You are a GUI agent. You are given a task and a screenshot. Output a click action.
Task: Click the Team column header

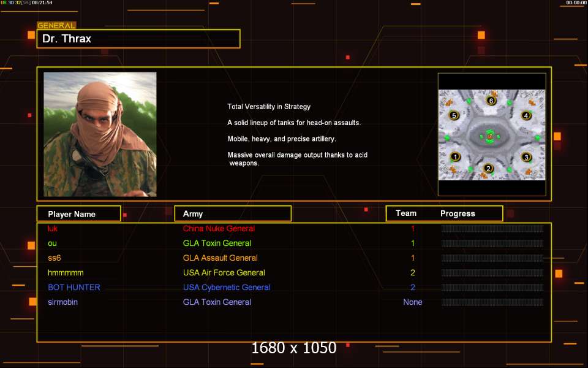(405, 213)
